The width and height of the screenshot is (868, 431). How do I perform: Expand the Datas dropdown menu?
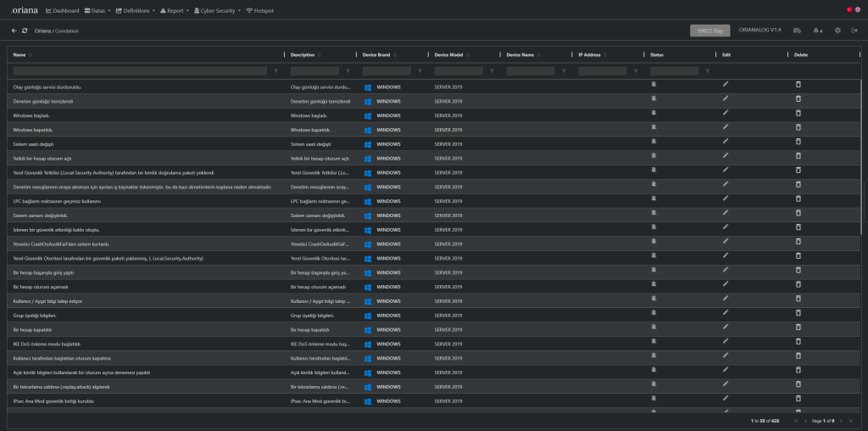(100, 11)
